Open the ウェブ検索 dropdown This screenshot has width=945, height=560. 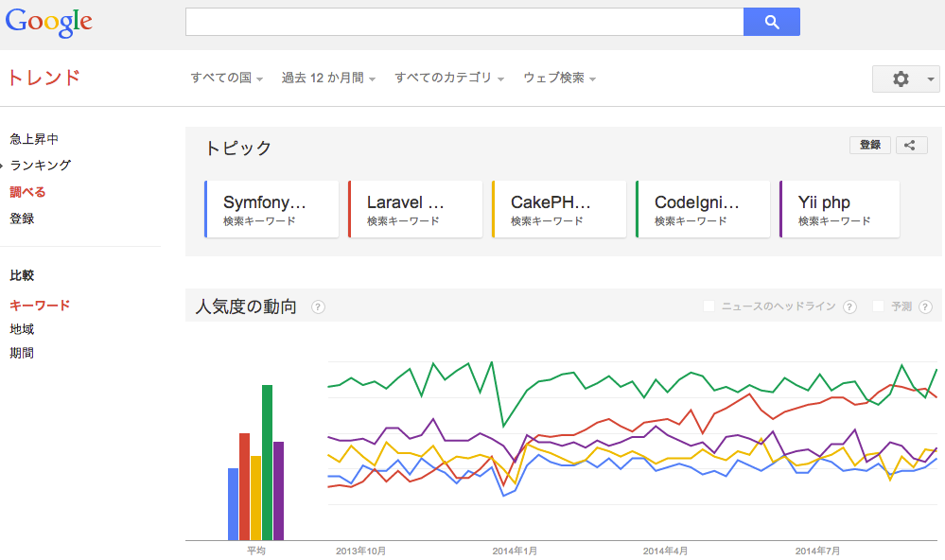click(x=559, y=78)
